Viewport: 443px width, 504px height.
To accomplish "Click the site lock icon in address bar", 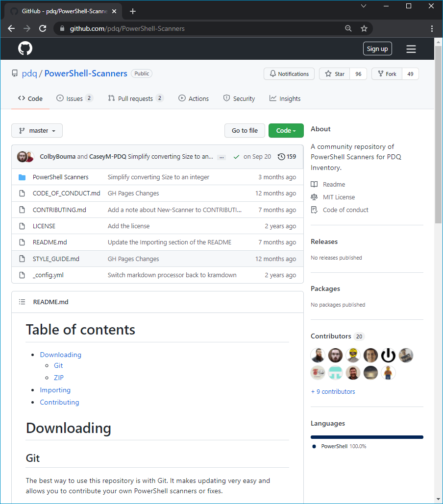I will coord(62,28).
